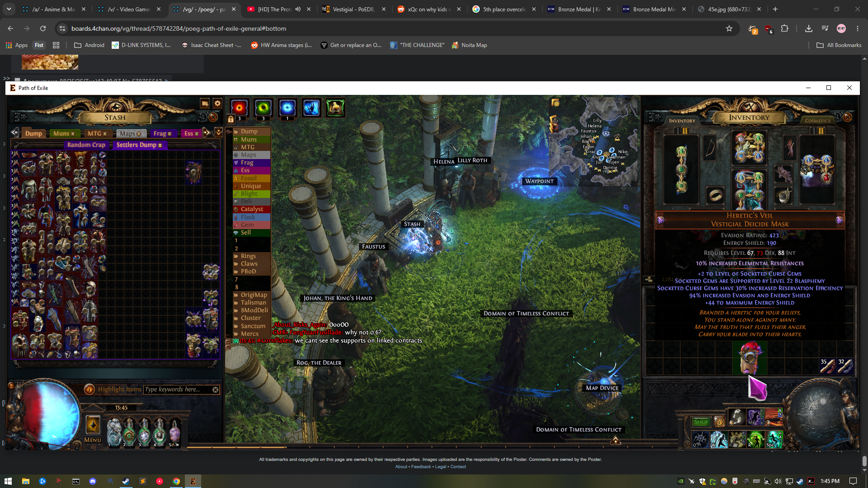Open Discord from the taskbar
This screenshot has width=868, height=488.
(93, 481)
